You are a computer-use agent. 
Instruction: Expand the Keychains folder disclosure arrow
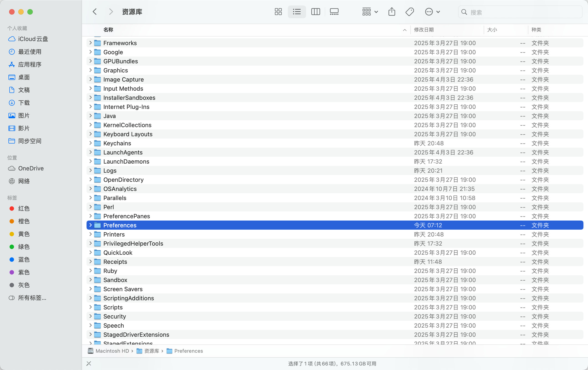[x=90, y=143]
